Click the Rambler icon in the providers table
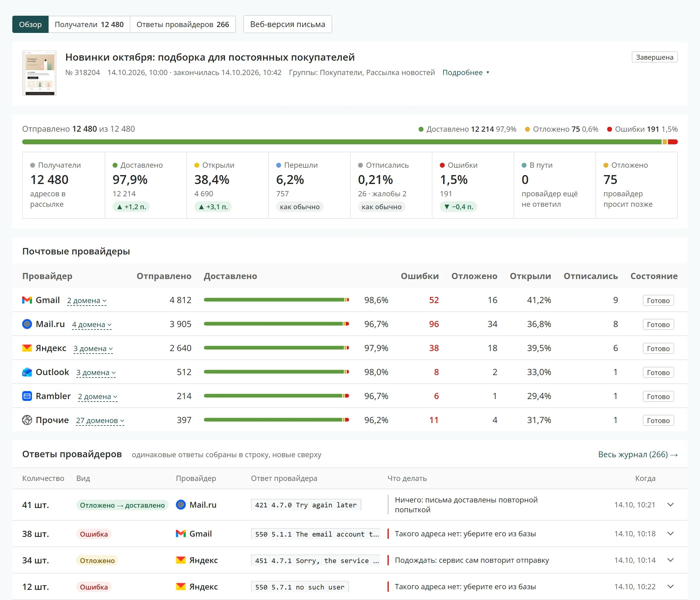 (27, 396)
